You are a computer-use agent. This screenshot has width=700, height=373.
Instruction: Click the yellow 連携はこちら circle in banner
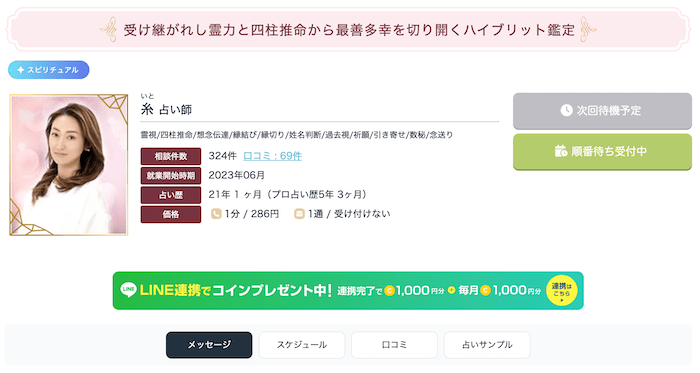(562, 290)
